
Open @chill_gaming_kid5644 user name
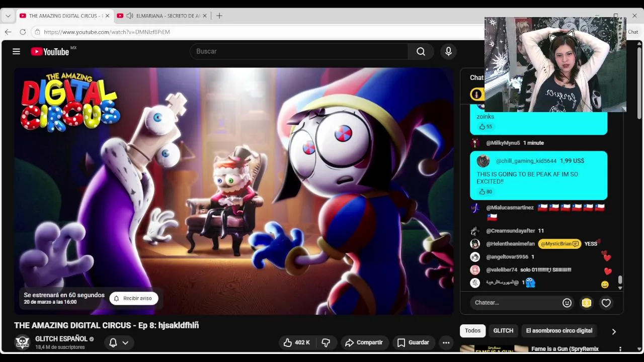pos(526,161)
